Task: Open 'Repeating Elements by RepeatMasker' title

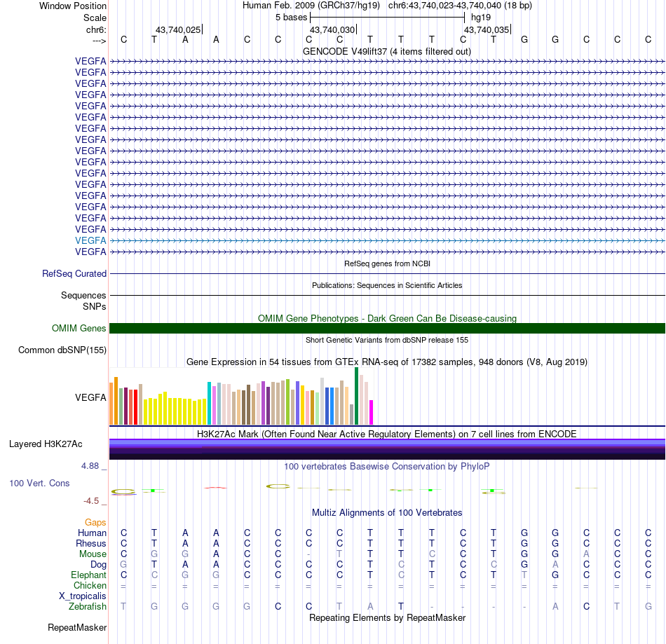Action: [387, 617]
